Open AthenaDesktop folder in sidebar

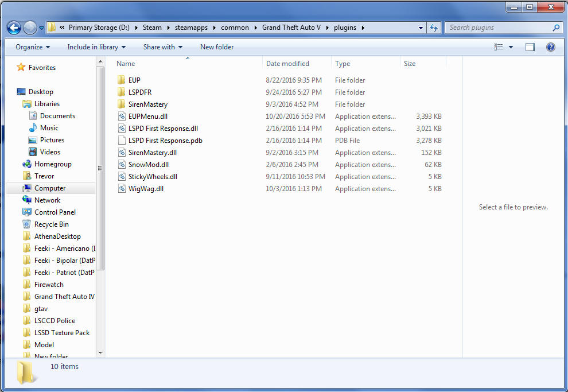[57, 236]
